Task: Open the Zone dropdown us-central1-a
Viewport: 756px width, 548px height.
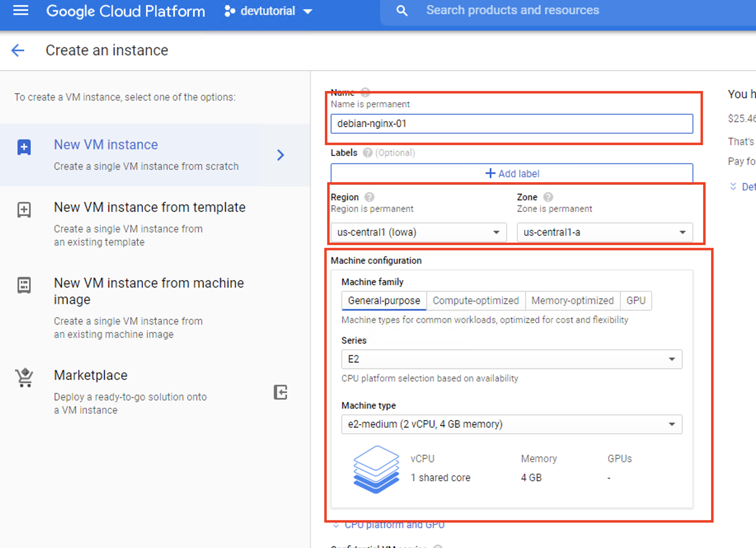Action: pos(605,232)
